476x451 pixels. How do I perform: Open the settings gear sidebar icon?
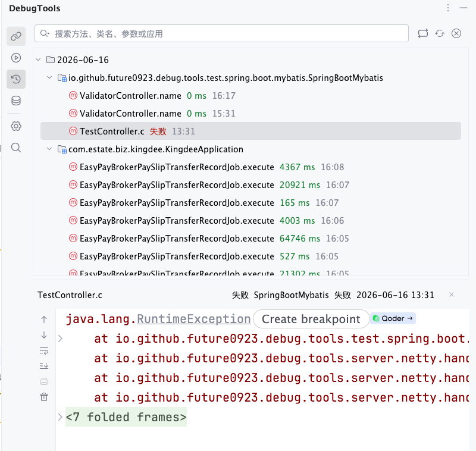[16, 126]
